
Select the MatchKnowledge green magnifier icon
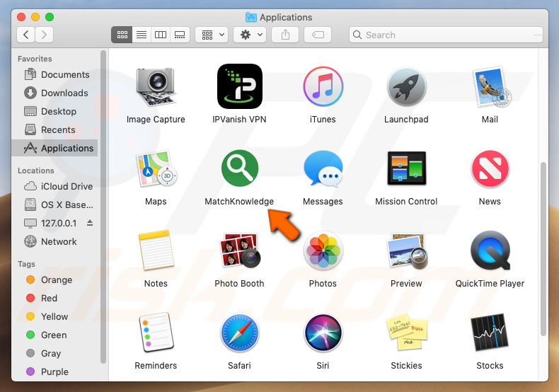click(240, 168)
